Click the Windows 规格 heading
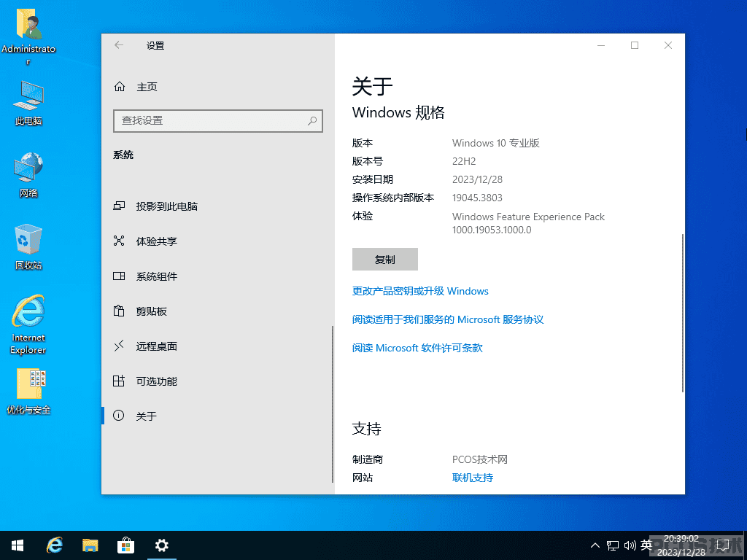The image size is (747, 560). click(398, 112)
